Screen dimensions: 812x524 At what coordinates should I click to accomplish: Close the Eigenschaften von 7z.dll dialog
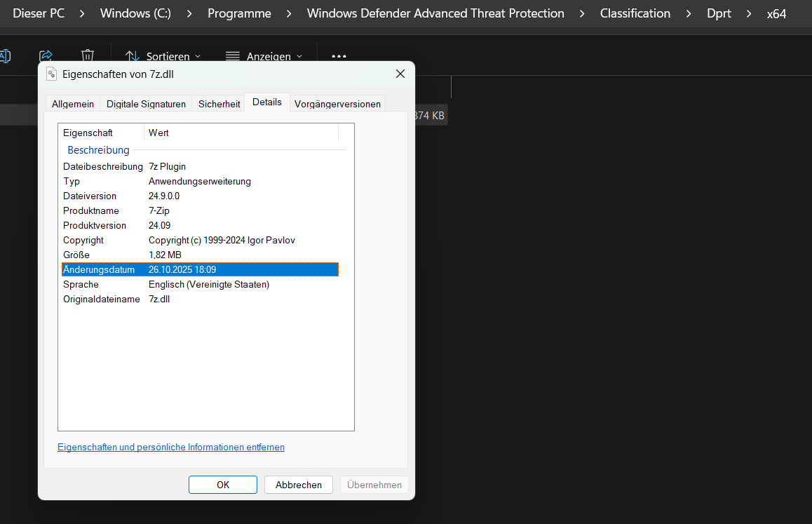click(x=400, y=74)
